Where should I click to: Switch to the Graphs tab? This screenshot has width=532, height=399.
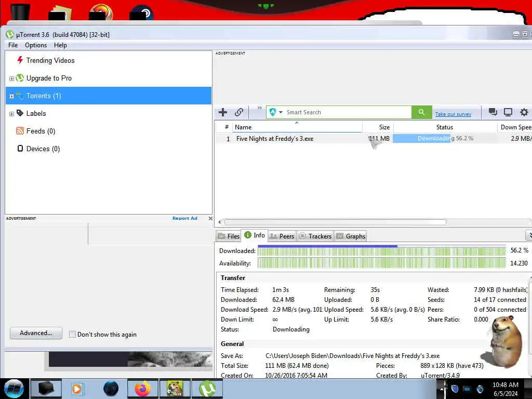pos(351,236)
